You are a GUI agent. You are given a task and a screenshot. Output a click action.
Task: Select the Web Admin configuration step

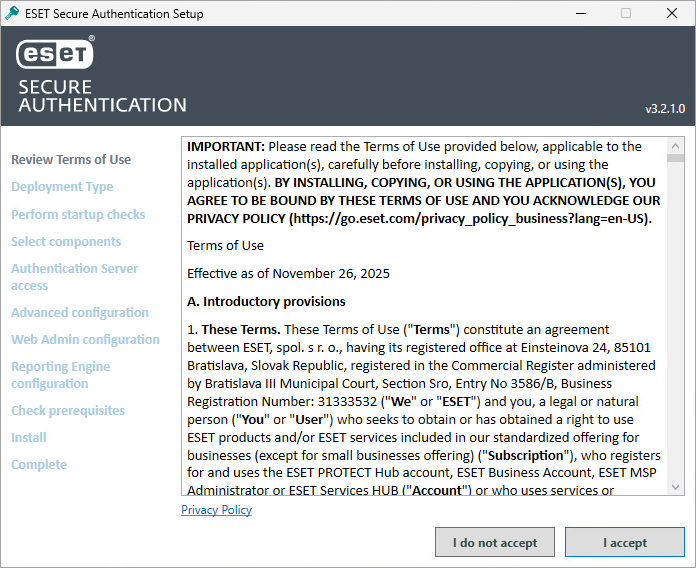pyautogui.click(x=85, y=339)
